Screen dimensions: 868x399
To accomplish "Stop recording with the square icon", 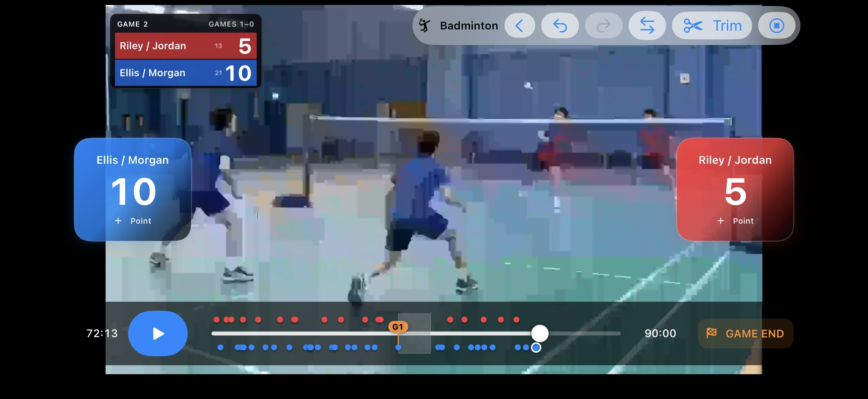I will click(776, 25).
